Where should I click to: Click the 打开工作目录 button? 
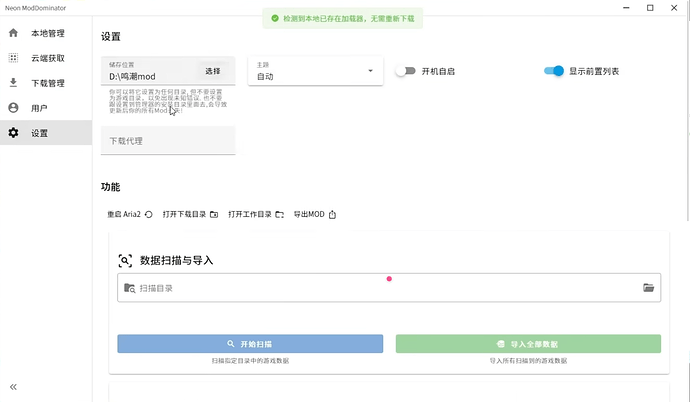256,214
